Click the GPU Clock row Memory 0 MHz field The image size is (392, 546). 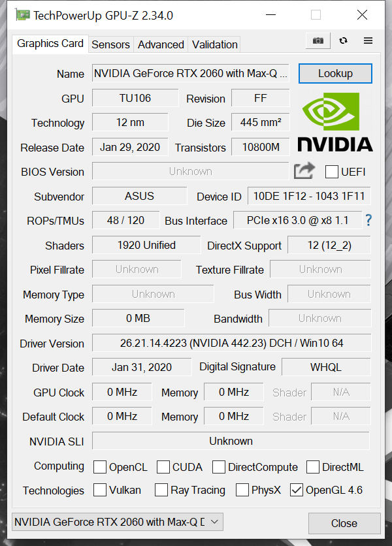coord(234,392)
